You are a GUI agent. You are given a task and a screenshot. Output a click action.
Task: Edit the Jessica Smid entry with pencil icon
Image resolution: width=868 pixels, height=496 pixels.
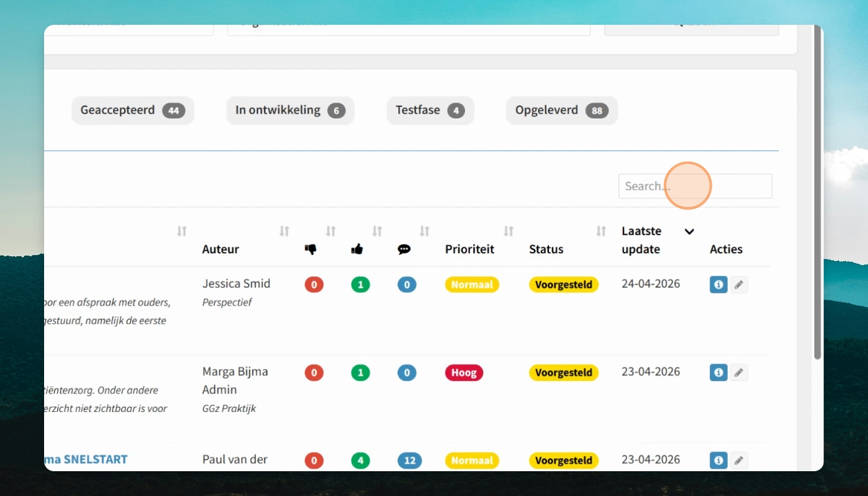[x=738, y=285]
